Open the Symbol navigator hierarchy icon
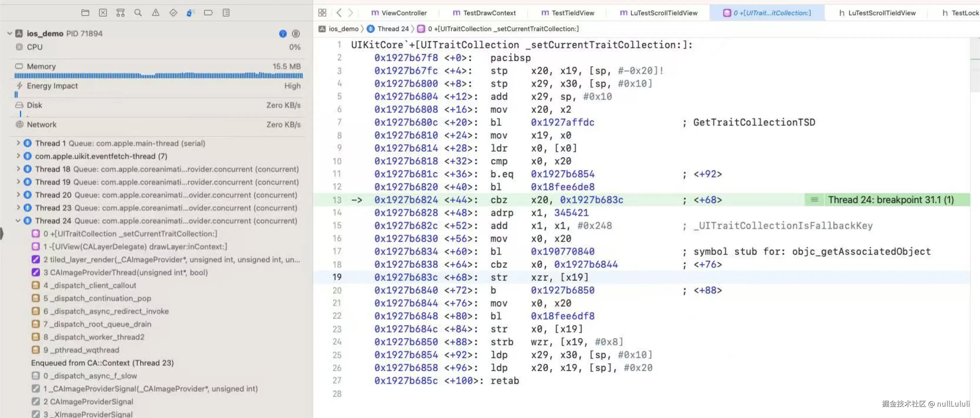 (x=120, y=13)
